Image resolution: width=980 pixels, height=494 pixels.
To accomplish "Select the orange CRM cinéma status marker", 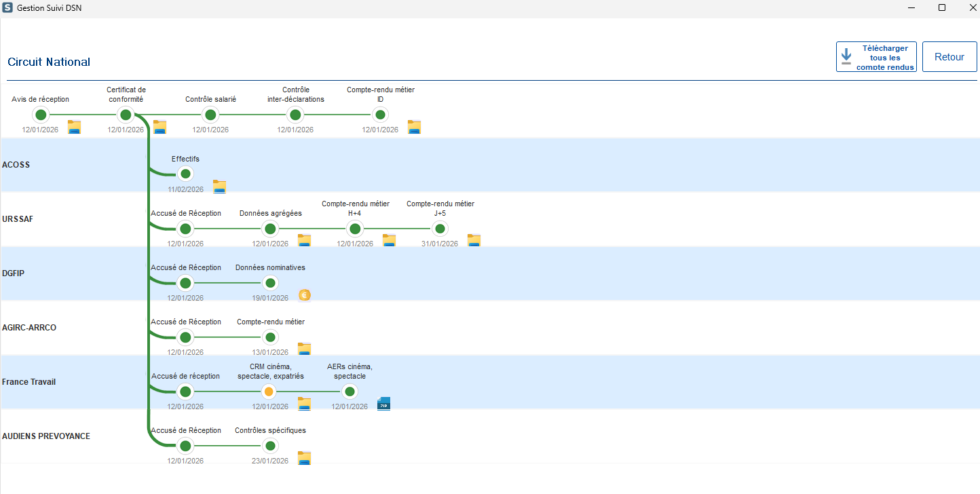I will point(269,392).
